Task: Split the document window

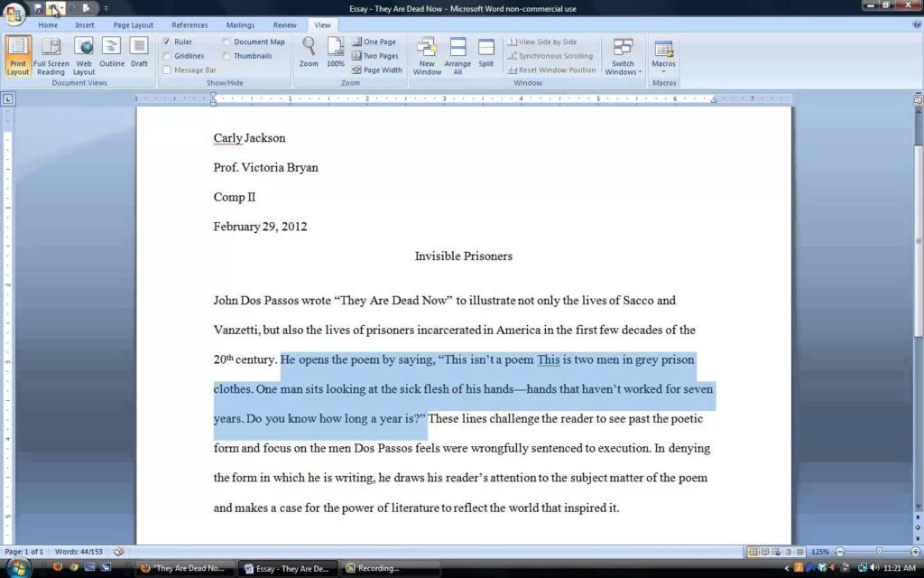Action: (486, 54)
